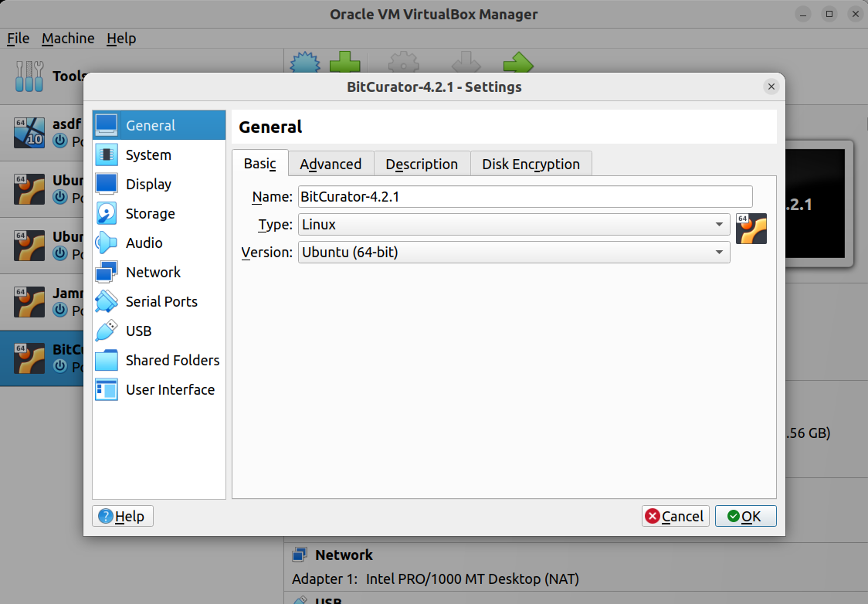868x604 pixels.
Task: Click the Cancel button
Action: (x=676, y=516)
